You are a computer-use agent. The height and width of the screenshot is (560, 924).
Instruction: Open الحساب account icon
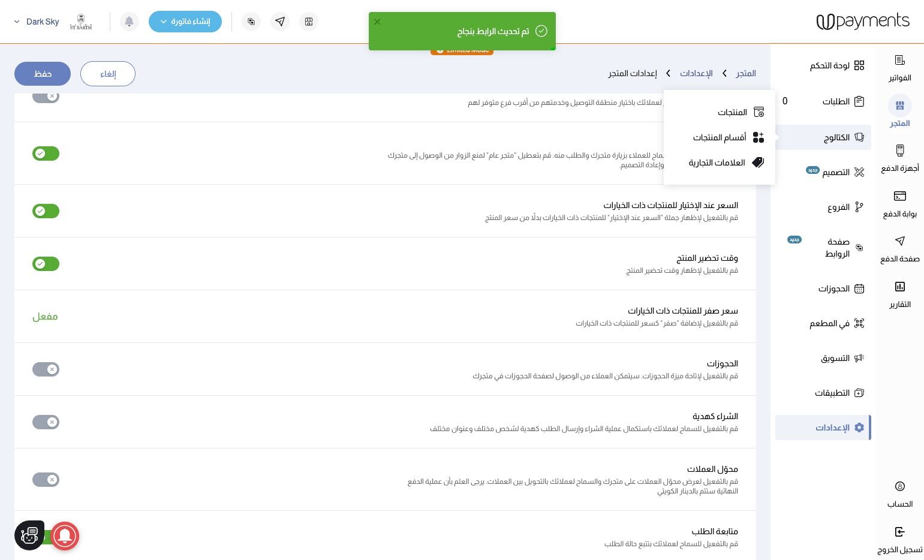coord(899,486)
